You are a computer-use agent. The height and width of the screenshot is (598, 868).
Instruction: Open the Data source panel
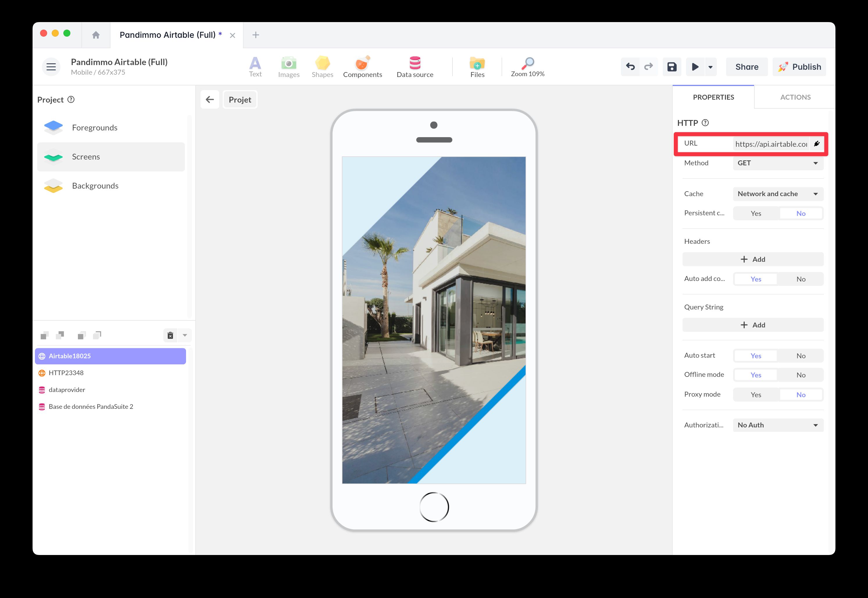[415, 67]
